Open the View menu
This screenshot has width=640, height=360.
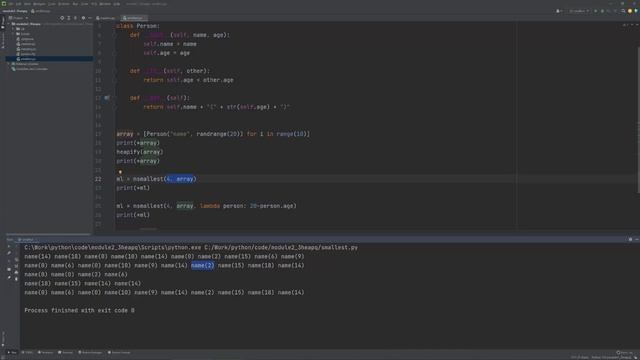[x=27, y=4]
